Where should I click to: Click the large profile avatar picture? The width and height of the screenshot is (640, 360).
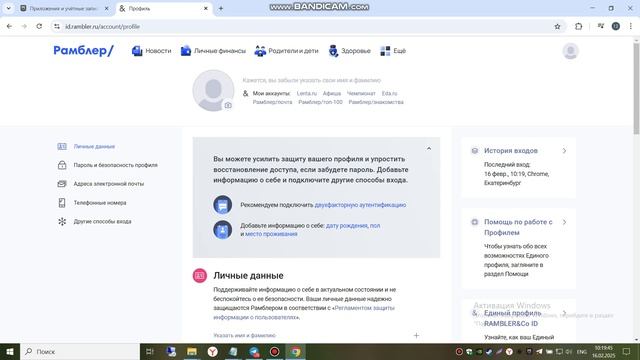(x=213, y=90)
